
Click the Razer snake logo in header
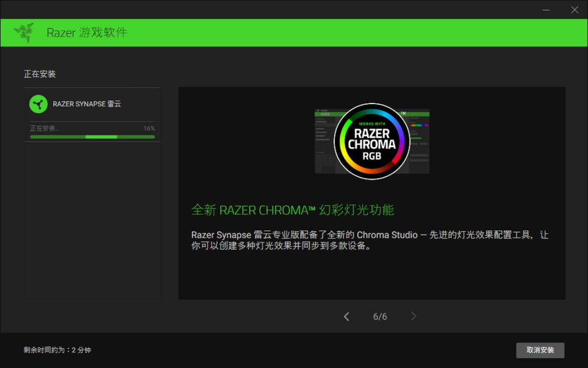tap(24, 33)
